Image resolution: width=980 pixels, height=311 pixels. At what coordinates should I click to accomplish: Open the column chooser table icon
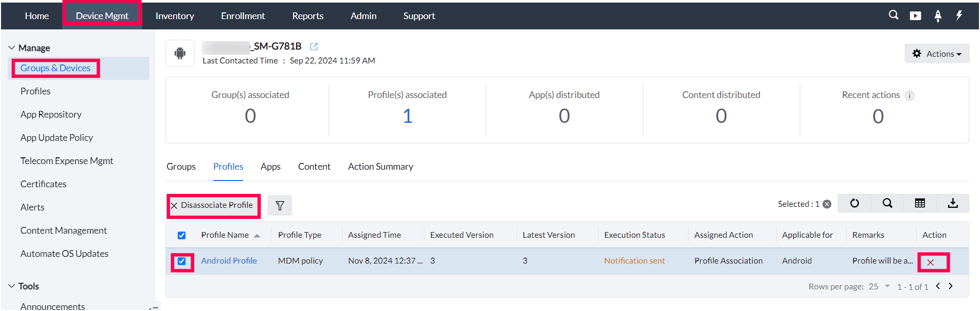920,203
